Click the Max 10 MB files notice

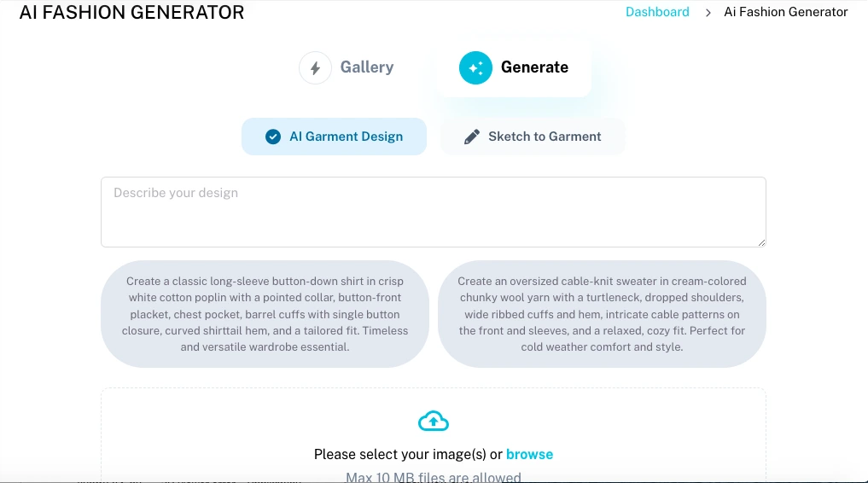point(433,476)
